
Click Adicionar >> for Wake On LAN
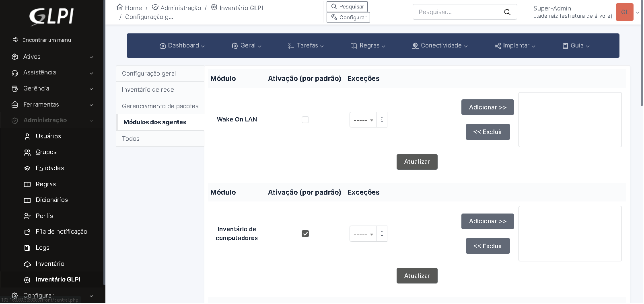(488, 107)
